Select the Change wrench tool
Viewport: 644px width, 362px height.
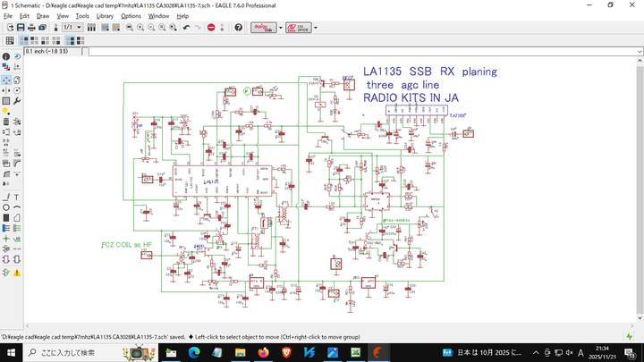pyautogui.click(x=18, y=101)
